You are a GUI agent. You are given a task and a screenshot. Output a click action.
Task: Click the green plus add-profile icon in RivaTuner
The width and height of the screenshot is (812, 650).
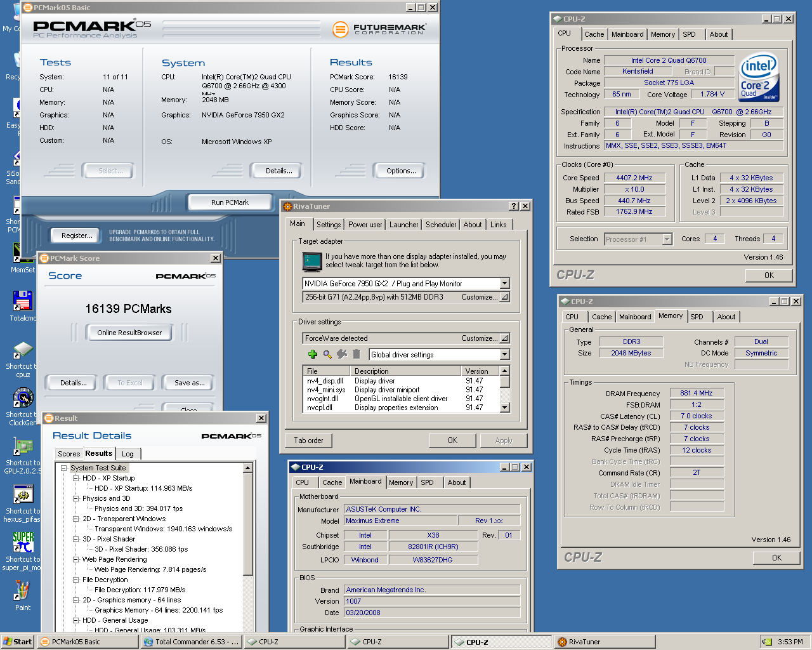click(313, 354)
